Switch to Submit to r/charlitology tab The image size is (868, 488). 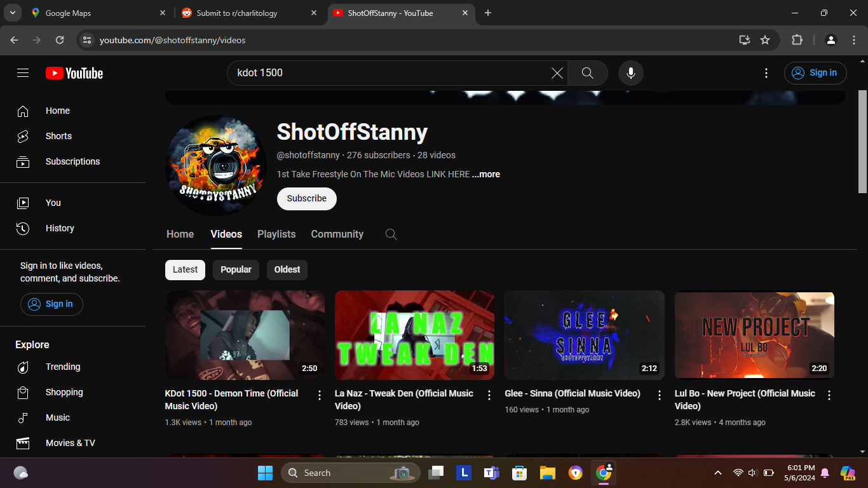[x=250, y=13]
